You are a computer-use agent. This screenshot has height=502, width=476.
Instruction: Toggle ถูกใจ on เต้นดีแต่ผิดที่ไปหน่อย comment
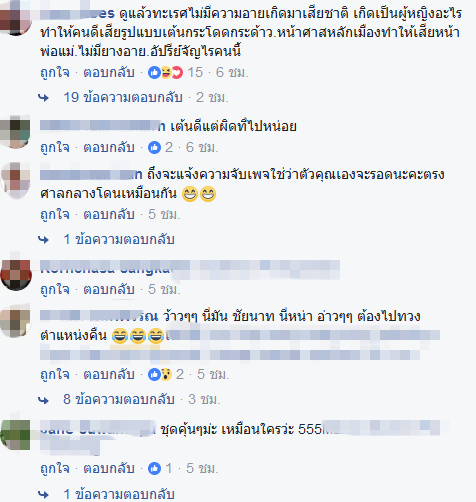pyautogui.click(x=55, y=147)
